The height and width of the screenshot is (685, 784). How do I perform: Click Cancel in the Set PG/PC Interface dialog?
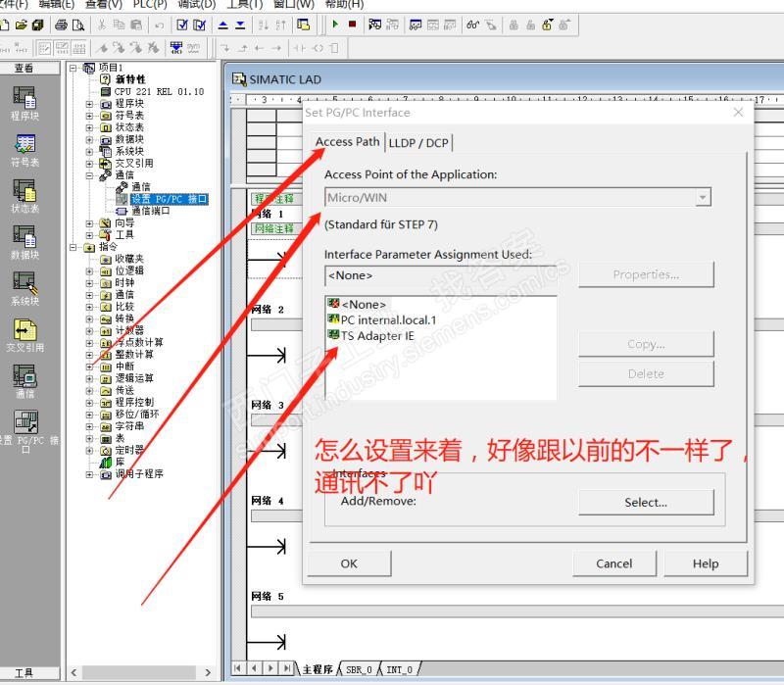[x=614, y=563]
